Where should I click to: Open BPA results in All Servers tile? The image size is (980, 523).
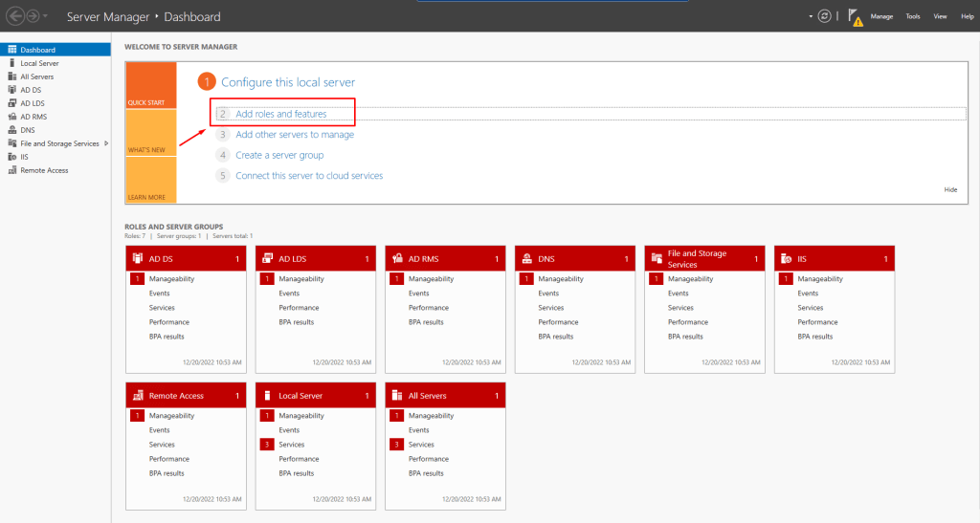click(x=426, y=473)
